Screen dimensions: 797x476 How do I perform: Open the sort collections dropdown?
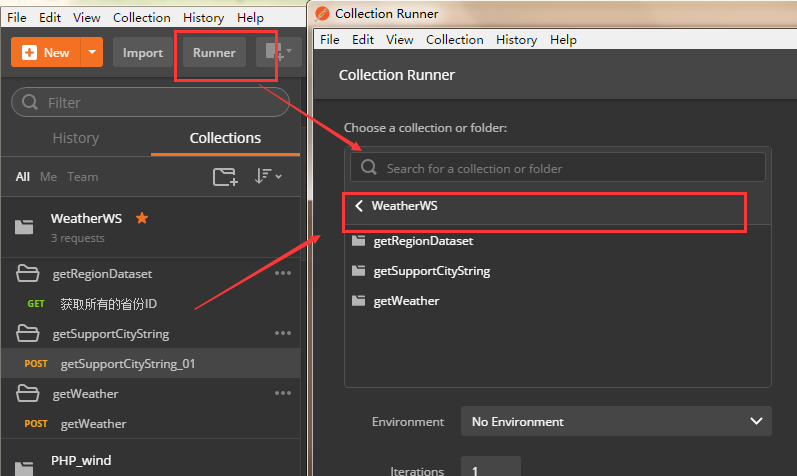click(x=268, y=176)
